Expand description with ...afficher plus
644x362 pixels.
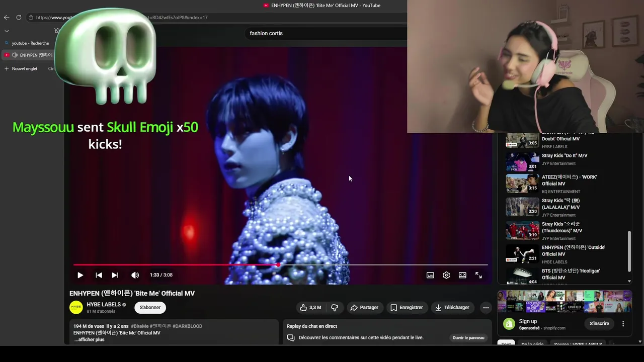pyautogui.click(x=90, y=339)
